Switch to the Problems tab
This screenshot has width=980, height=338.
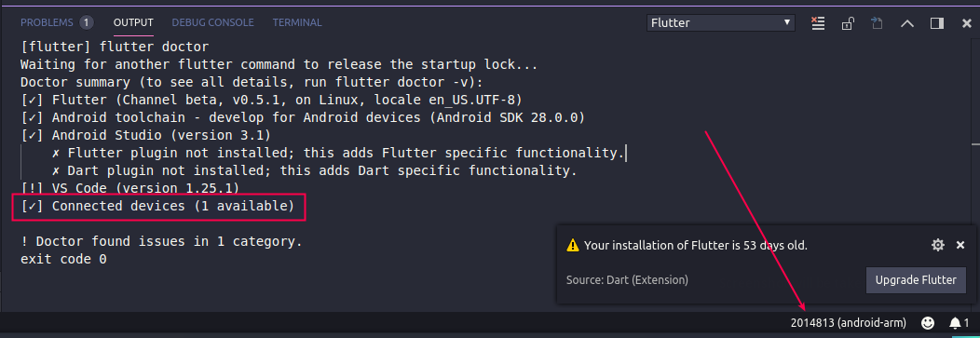tap(47, 22)
